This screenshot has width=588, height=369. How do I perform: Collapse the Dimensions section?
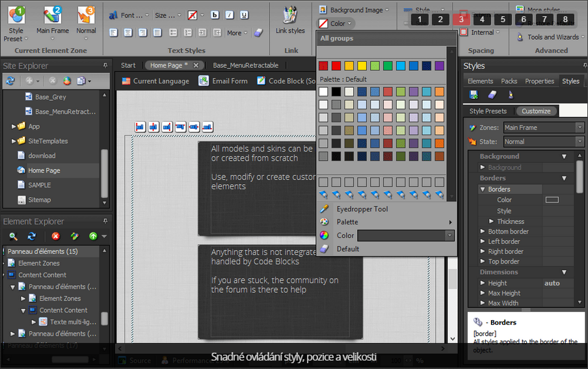[564, 272]
